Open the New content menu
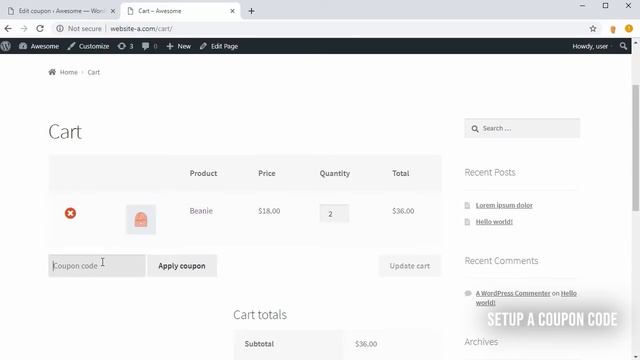The height and width of the screenshot is (360, 640). 179,46
